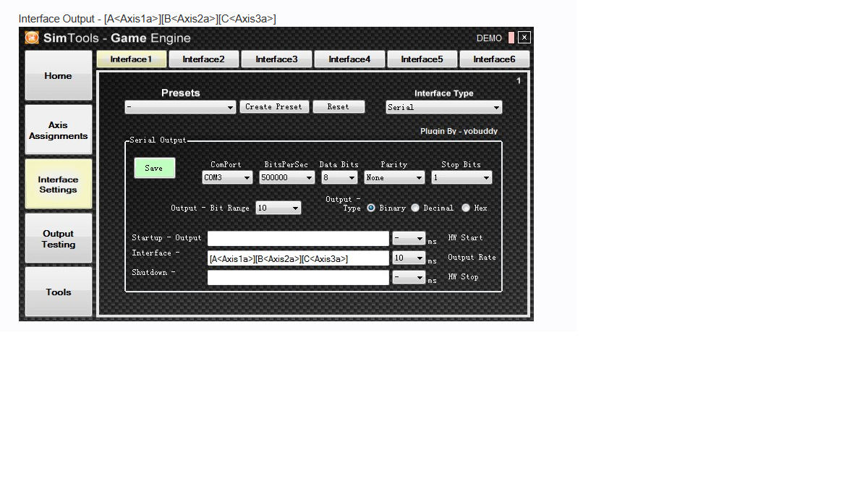Screen dimensions: 868x495
Task: Open the BitsPerSec 500000 dropdown
Action: click(287, 177)
